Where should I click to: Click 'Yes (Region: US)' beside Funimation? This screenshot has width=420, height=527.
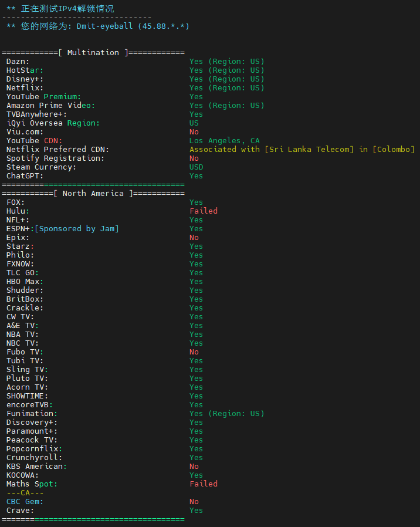(x=227, y=414)
